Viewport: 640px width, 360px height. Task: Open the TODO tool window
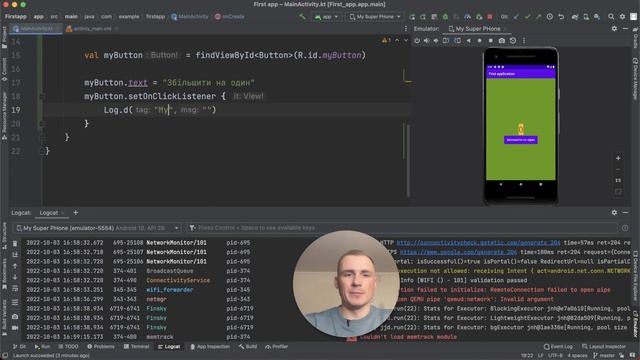coord(68,347)
